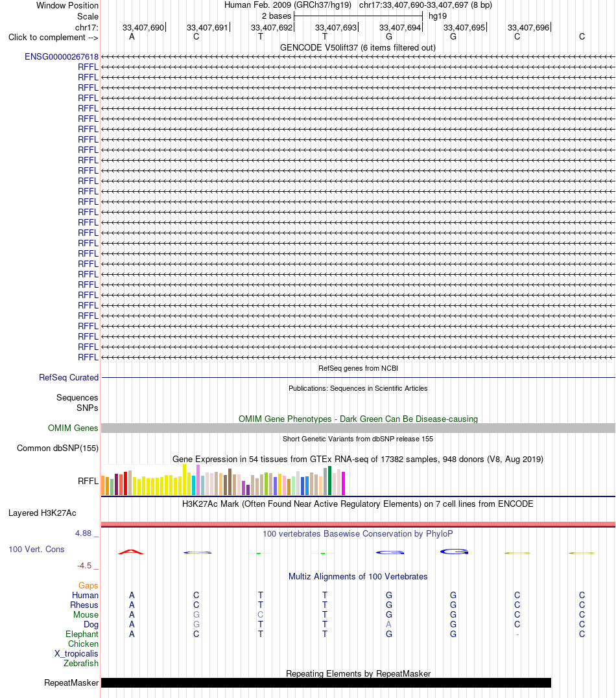Open the H3K27Ac Mark track title

click(x=358, y=504)
